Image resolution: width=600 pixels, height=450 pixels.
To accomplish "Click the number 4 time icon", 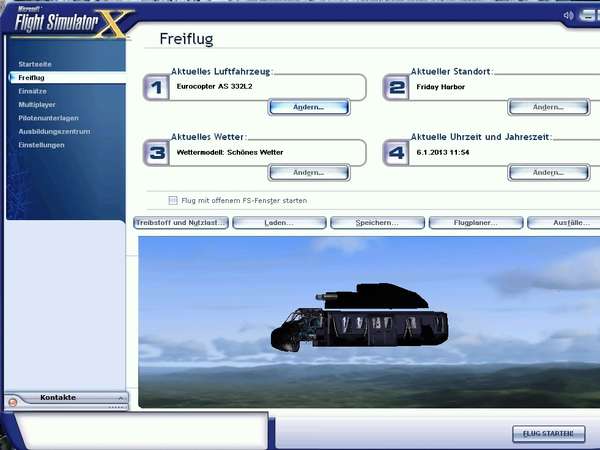I will (x=396, y=153).
